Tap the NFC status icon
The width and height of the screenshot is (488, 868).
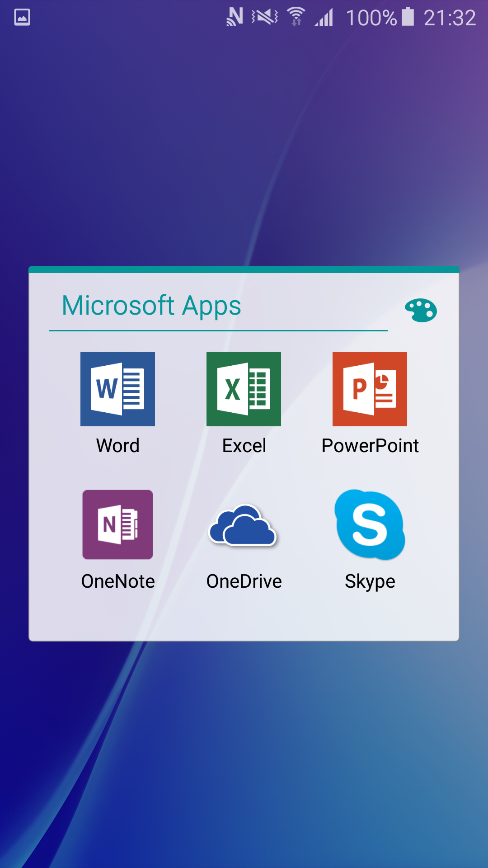point(235,17)
